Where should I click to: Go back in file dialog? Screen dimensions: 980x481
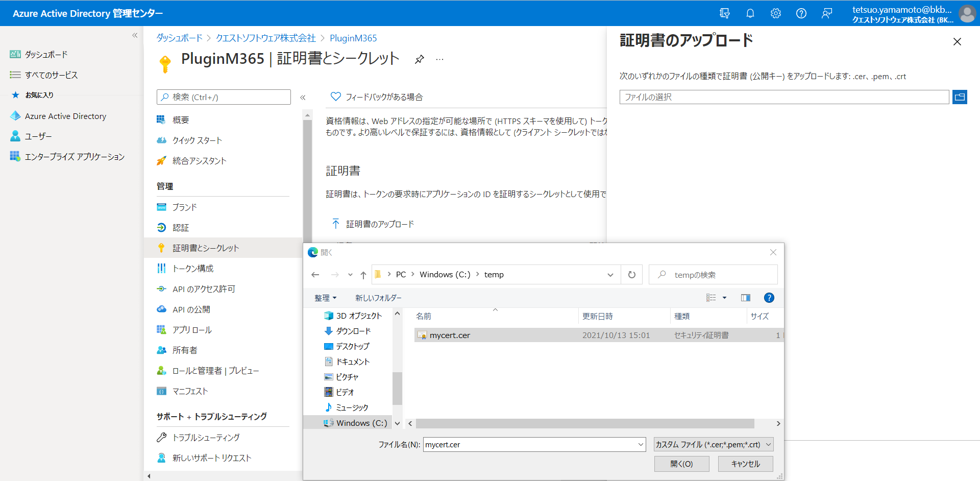(x=315, y=275)
